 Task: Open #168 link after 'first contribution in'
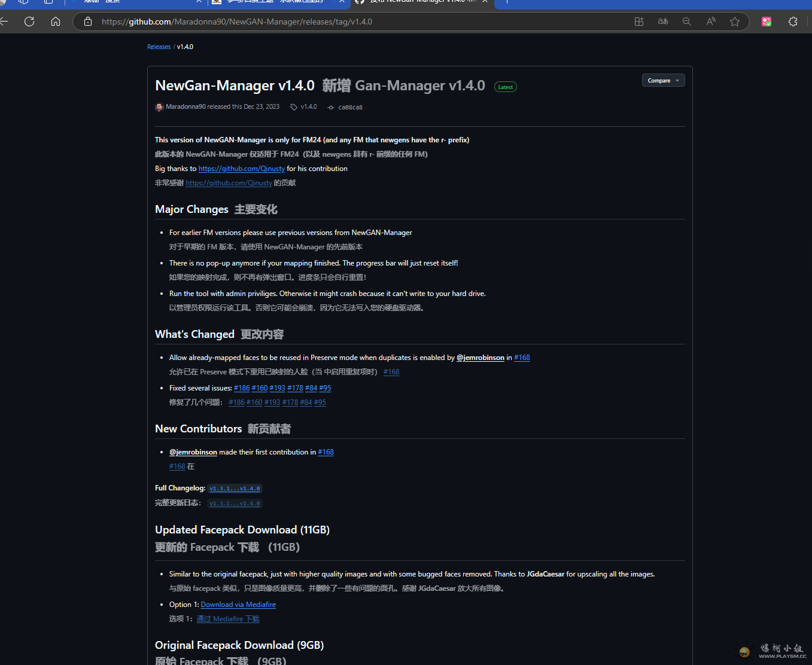(326, 452)
